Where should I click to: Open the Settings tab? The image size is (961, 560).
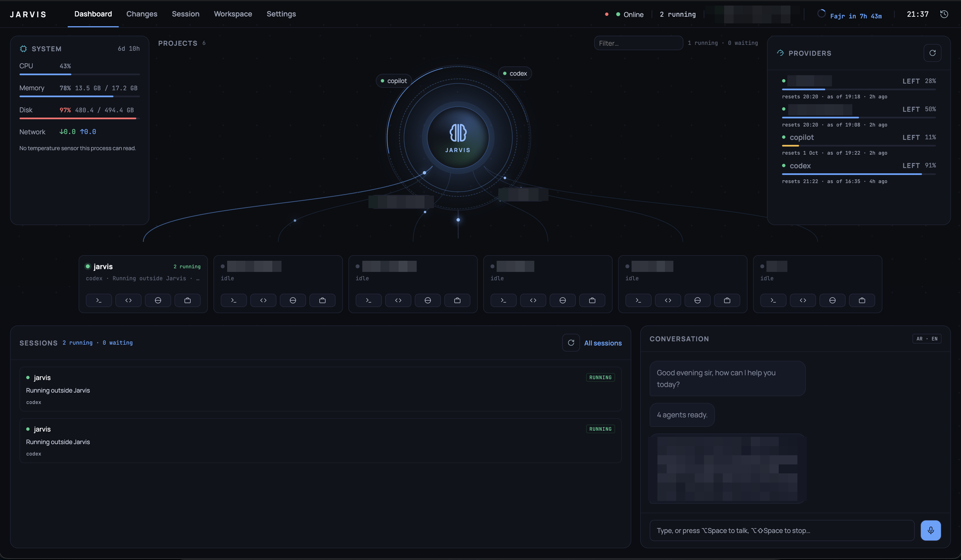click(281, 14)
